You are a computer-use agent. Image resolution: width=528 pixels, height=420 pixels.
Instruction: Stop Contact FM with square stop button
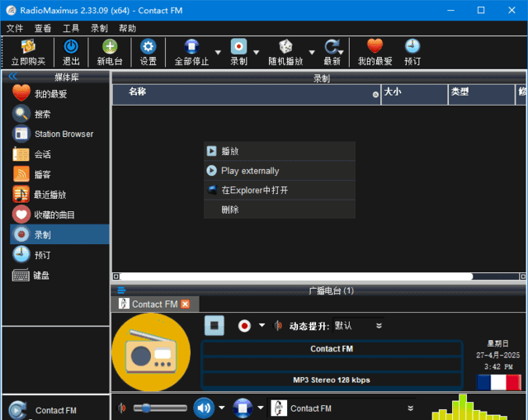(x=214, y=325)
